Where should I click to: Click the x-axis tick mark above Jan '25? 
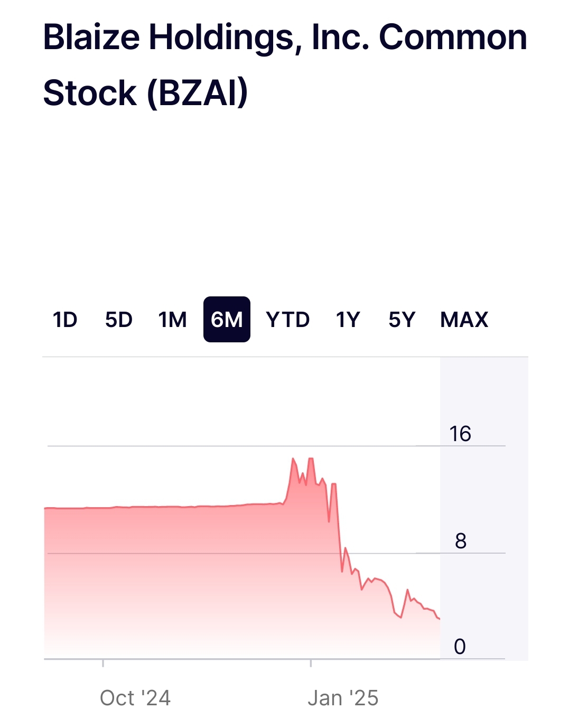pos(311,662)
